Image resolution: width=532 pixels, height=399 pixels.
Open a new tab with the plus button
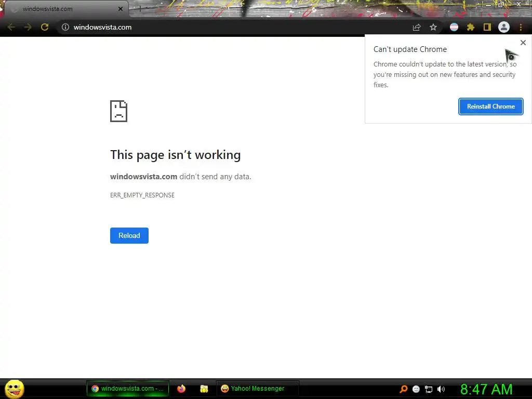140,9
